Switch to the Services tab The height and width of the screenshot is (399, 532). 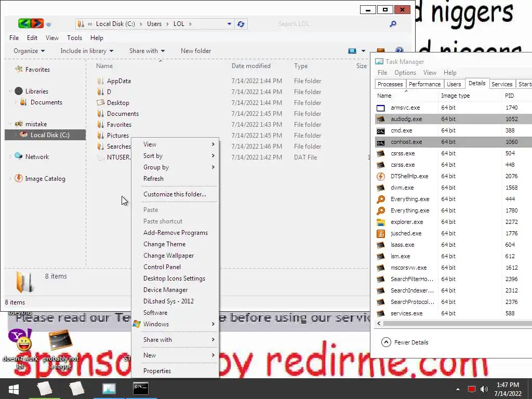point(502,84)
